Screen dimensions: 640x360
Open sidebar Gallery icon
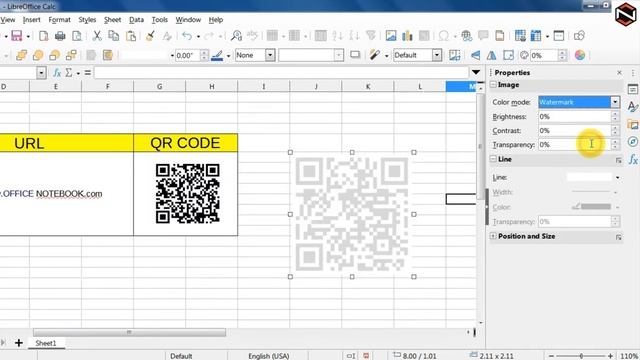pyautogui.click(x=633, y=124)
